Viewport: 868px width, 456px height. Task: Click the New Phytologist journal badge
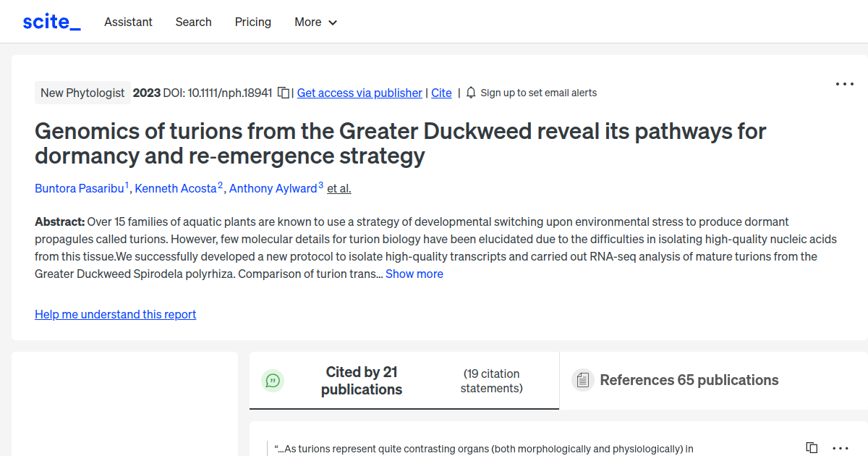click(x=82, y=93)
